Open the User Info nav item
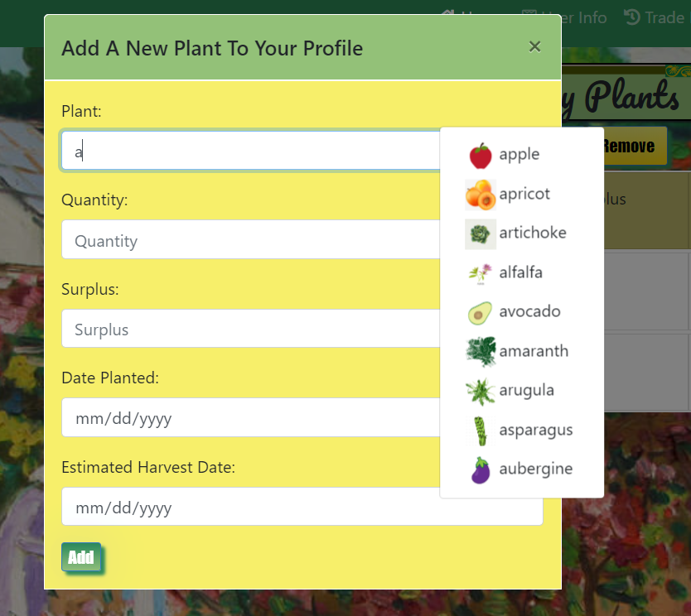The width and height of the screenshot is (691, 616). pos(573,17)
